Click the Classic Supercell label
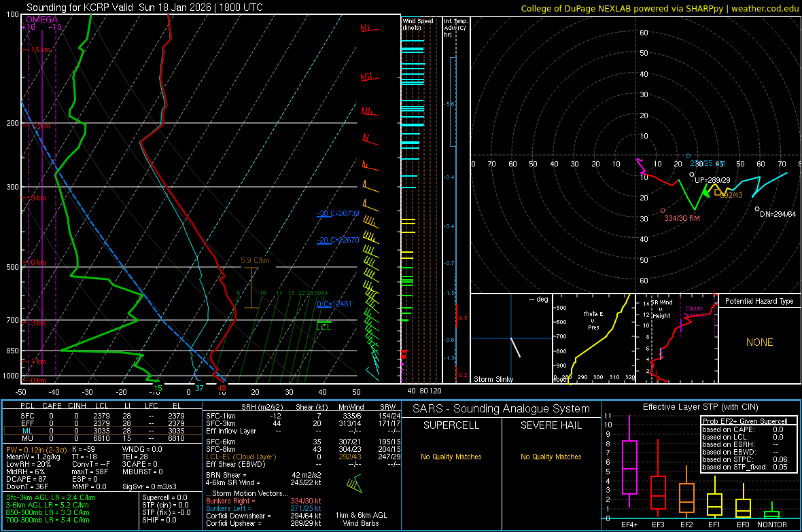Screen dimensions: 802x532 pos(694,312)
